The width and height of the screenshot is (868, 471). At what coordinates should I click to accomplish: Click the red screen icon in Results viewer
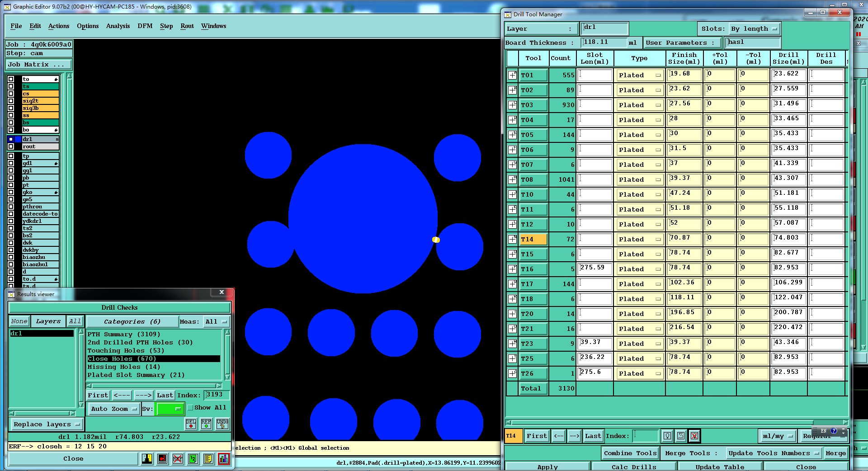click(x=162, y=459)
